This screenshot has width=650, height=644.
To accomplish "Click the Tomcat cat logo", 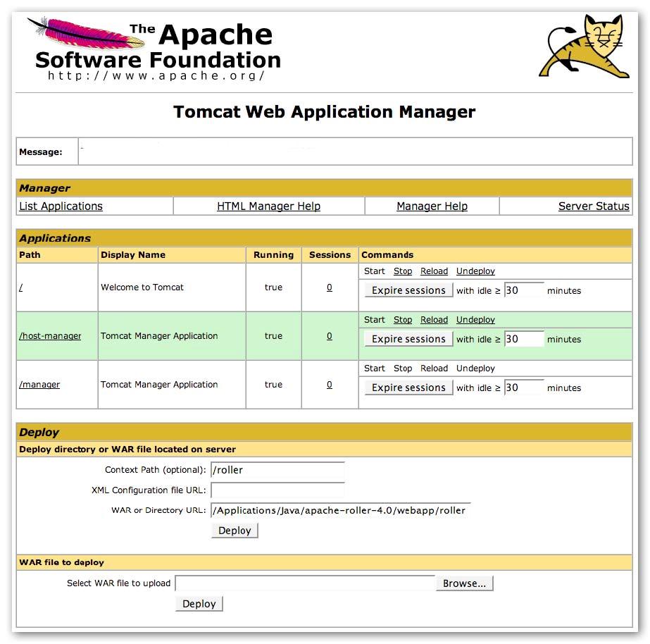I will point(584,47).
